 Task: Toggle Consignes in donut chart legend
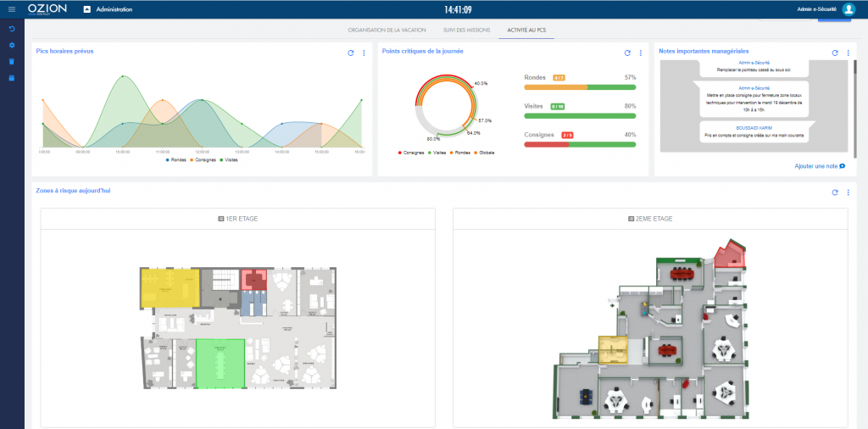tap(411, 153)
